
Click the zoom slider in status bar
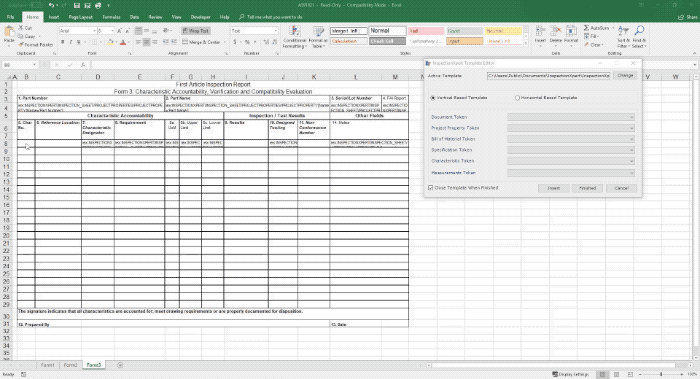(661, 374)
